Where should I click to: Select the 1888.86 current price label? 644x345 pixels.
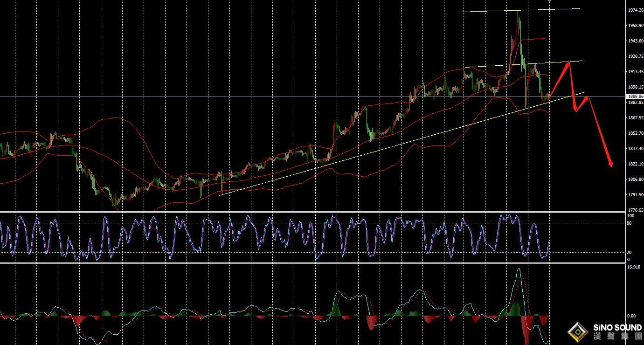click(x=635, y=96)
